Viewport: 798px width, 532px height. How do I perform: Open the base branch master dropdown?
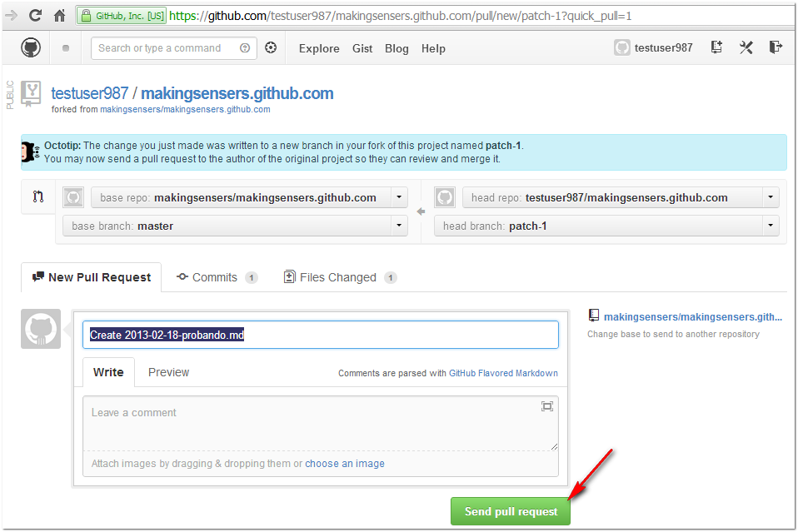(235, 226)
